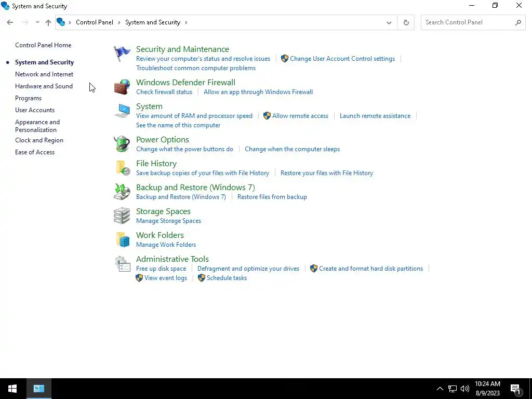Click Allow remote access link
The image size is (532, 399).
300,116
